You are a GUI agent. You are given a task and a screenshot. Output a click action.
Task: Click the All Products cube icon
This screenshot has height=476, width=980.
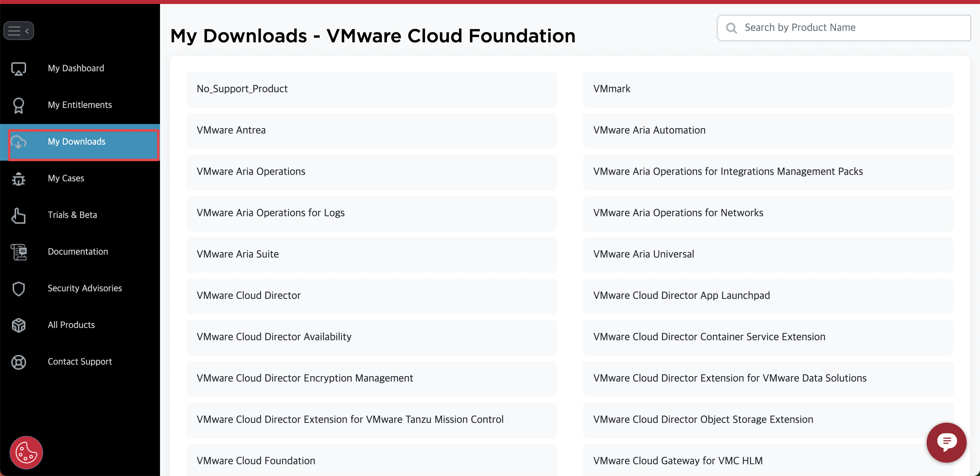point(19,325)
